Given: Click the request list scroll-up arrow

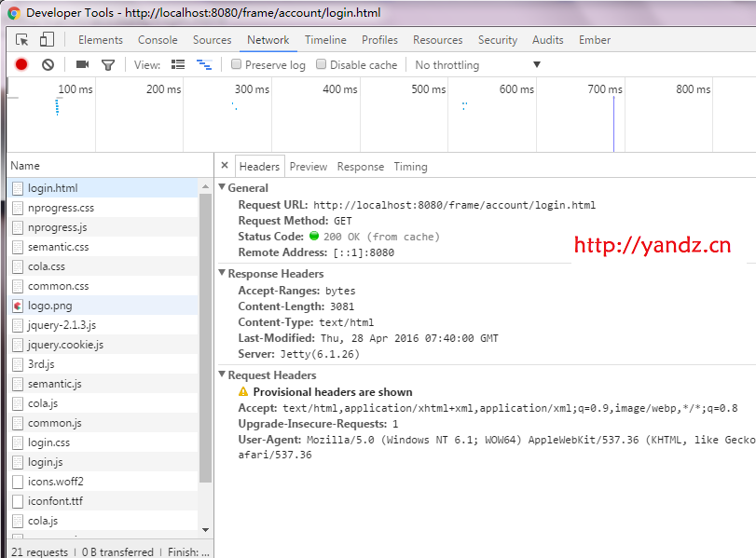Looking at the screenshot, I should (205, 186).
